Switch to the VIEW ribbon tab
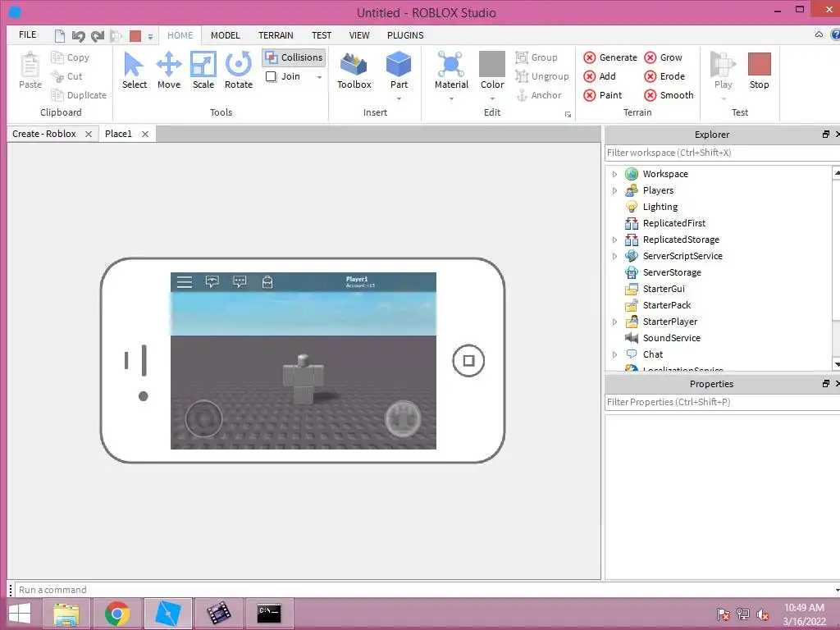This screenshot has width=840, height=630. pos(359,35)
